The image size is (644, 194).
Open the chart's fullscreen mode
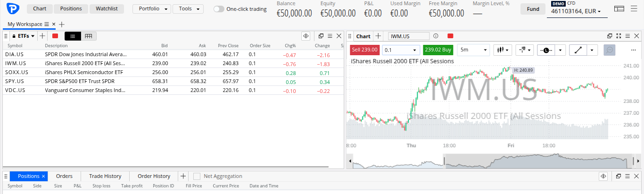[x=619, y=36]
